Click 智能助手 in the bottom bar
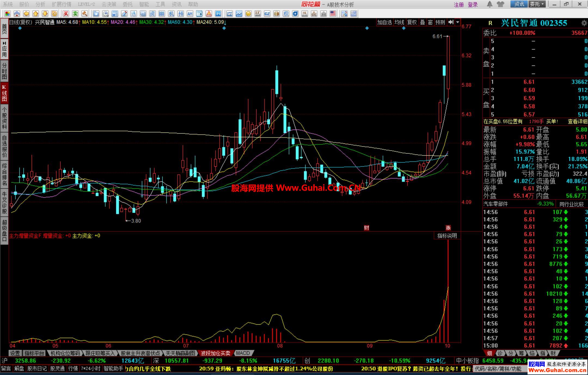 coord(113,369)
